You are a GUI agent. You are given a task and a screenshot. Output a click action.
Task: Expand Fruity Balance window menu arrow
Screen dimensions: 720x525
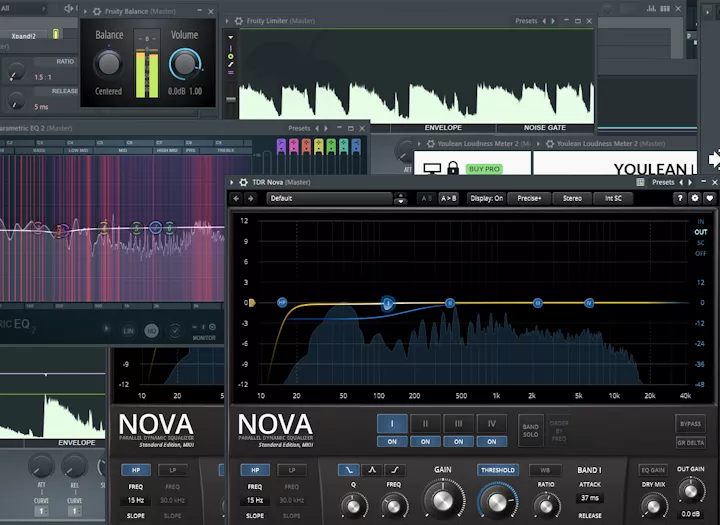(85, 11)
